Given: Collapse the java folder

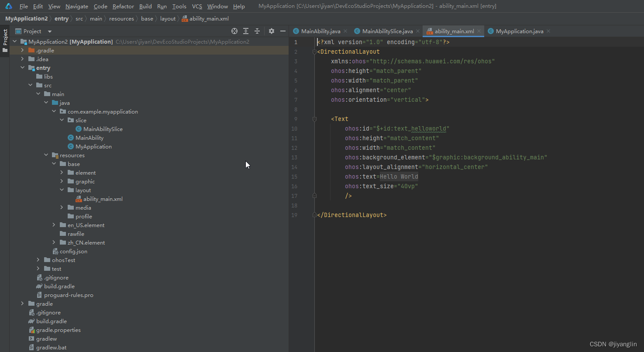Looking at the screenshot, I should (46, 103).
